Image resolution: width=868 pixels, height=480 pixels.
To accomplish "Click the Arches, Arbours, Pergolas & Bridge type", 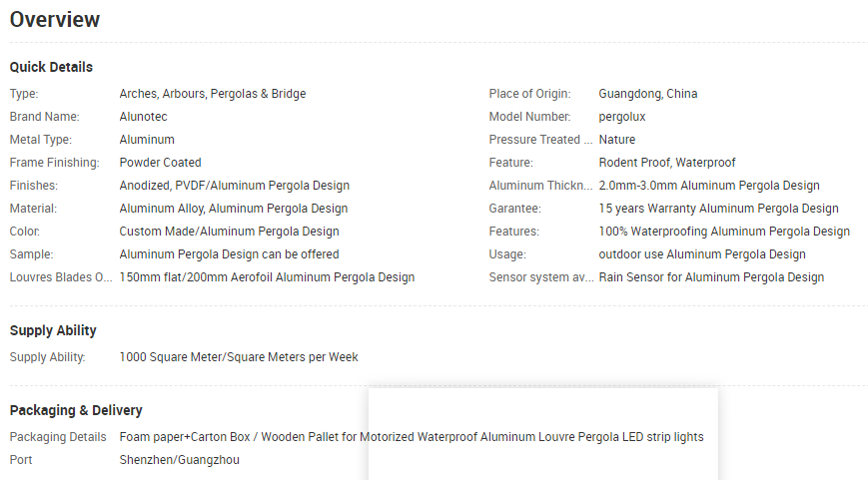I will [x=213, y=94].
